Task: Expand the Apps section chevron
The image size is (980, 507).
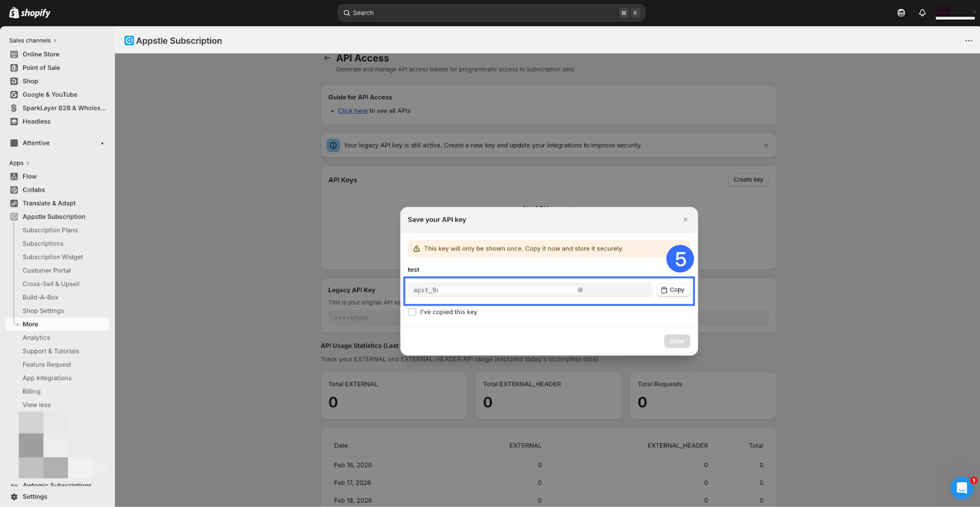Action: (x=28, y=163)
